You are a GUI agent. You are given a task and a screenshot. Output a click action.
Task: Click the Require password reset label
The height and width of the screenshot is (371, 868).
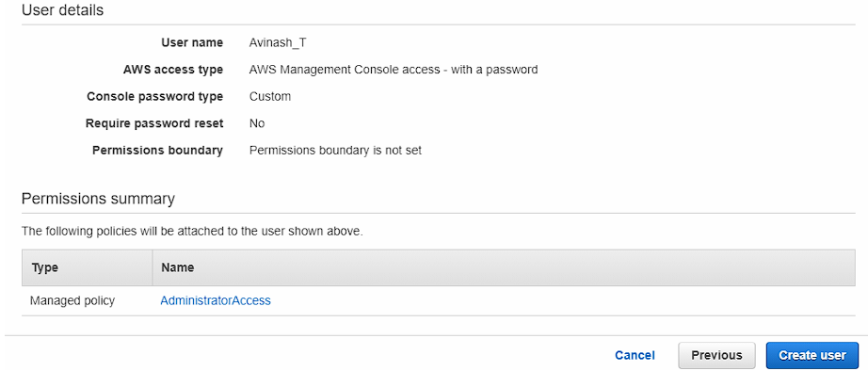pyautogui.click(x=154, y=123)
